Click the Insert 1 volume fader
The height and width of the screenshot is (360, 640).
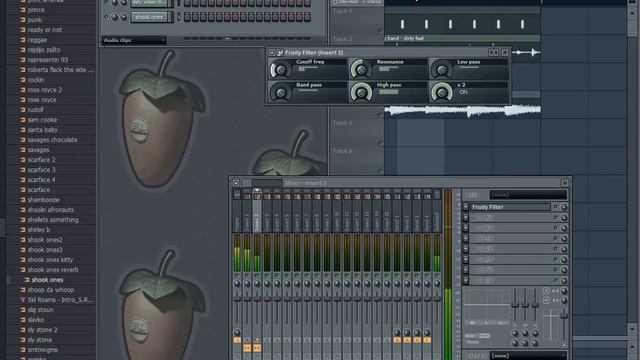(x=247, y=300)
